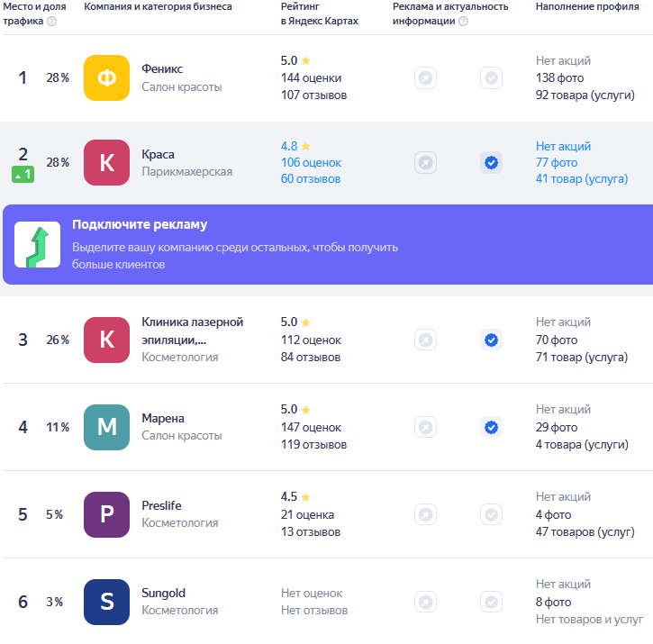Click the 47 товаров (услуг) text
The height and width of the screenshot is (644, 653).
click(585, 532)
